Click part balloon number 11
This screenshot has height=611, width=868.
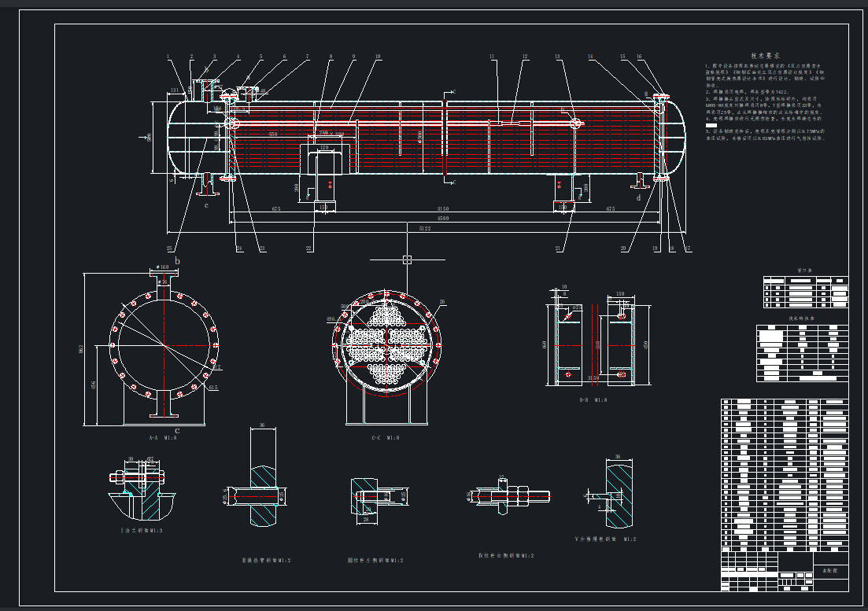[492, 57]
